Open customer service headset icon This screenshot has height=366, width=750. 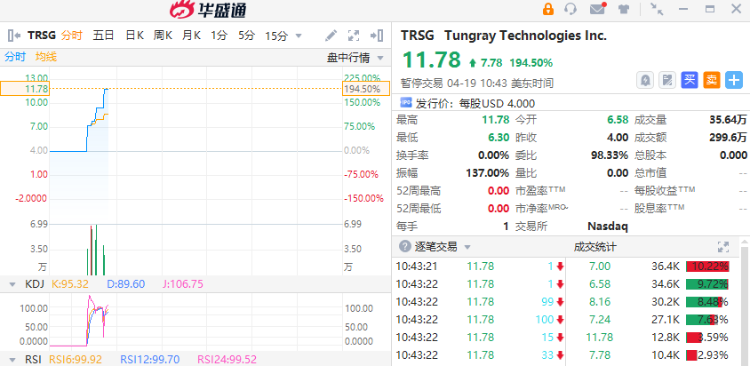pyautogui.click(x=570, y=9)
